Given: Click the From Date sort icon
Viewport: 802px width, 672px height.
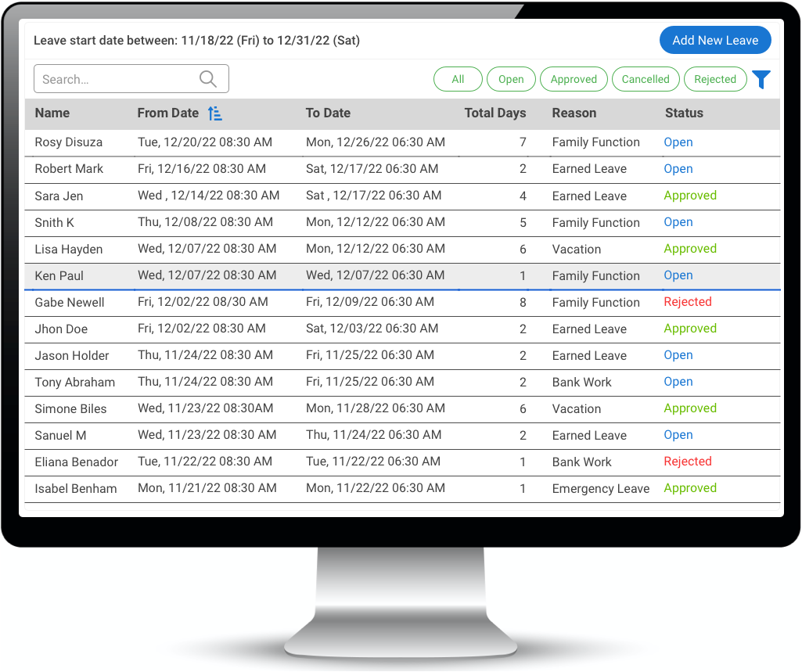Looking at the screenshot, I should [x=215, y=113].
